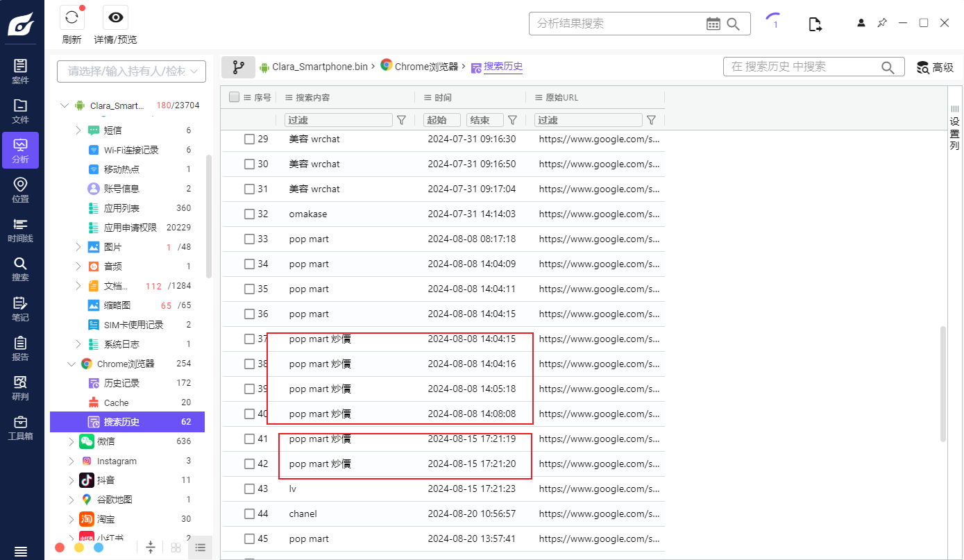
Task: Click the filter funnel for 搜索内容 column
Action: (401, 120)
